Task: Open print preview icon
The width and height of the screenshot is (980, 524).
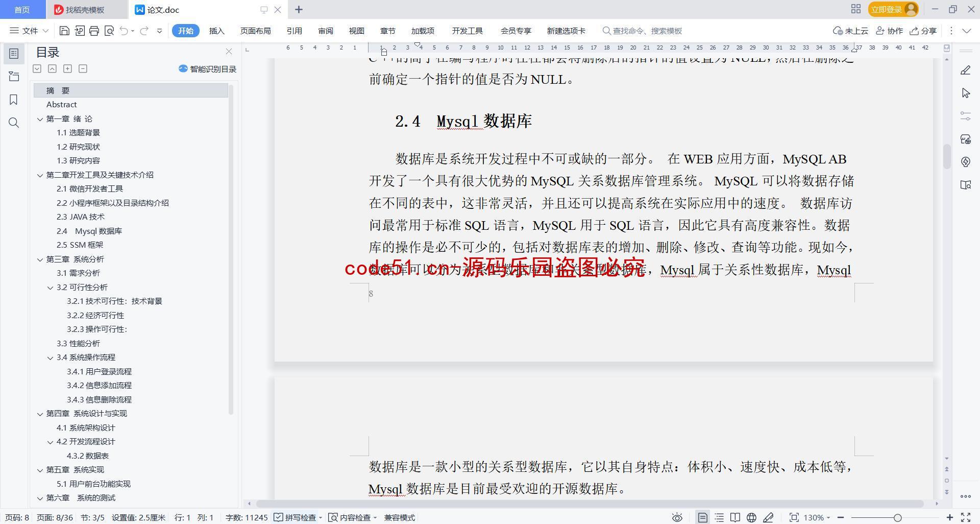Action: (x=109, y=31)
